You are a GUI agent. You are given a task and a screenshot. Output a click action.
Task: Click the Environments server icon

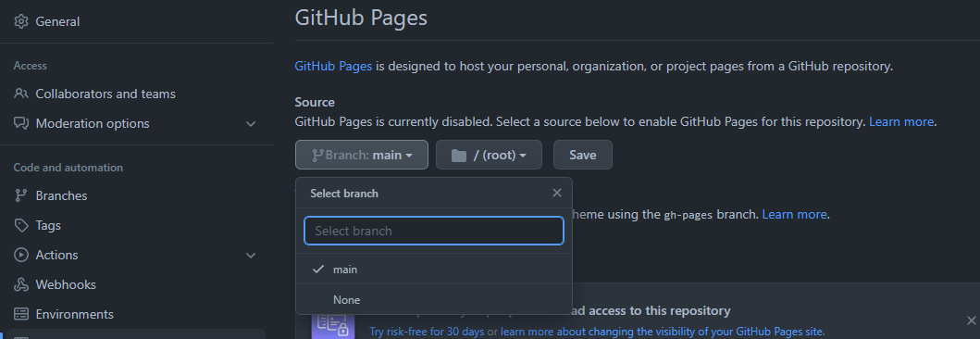click(21, 314)
